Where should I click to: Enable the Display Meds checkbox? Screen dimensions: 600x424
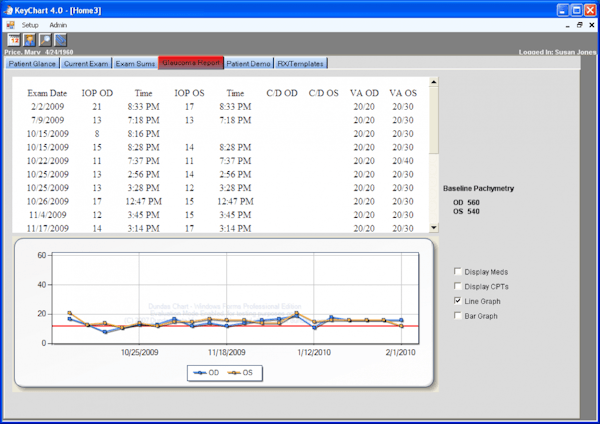pos(458,271)
